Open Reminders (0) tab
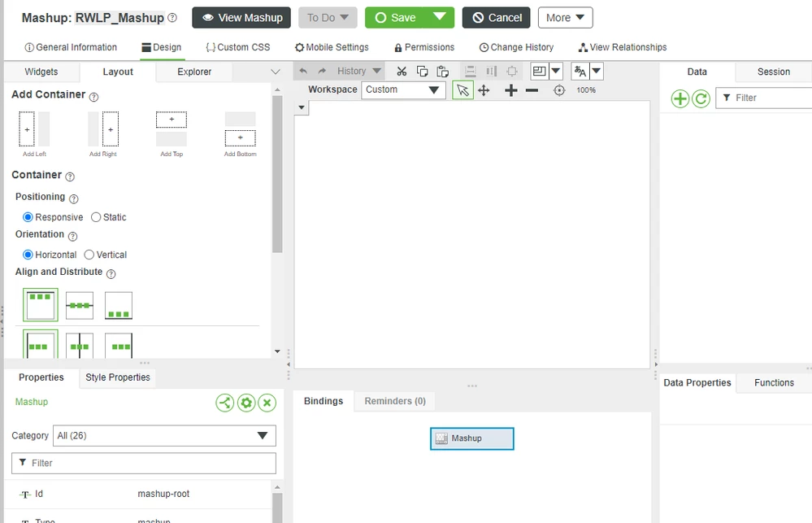The width and height of the screenshot is (812, 523). click(395, 401)
